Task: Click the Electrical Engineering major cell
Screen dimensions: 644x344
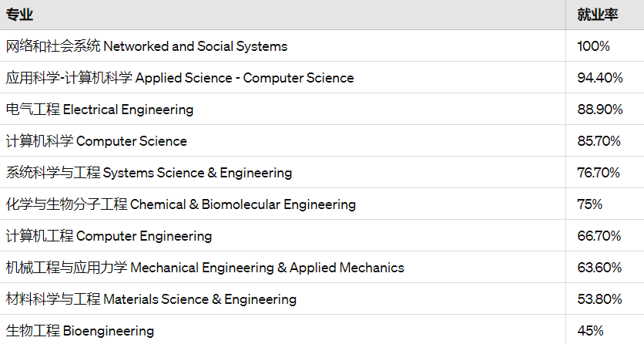Action: pyautogui.click(x=283, y=110)
